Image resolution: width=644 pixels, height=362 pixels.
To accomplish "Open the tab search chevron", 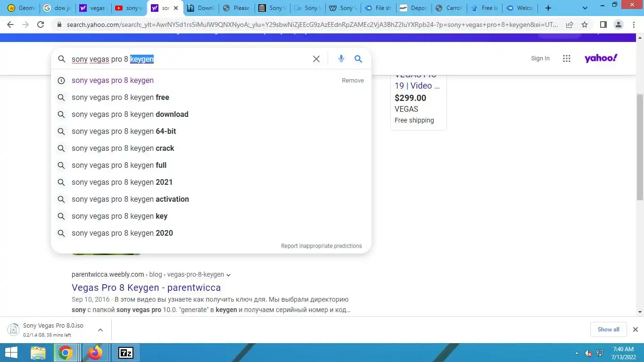I will pos(585,8).
